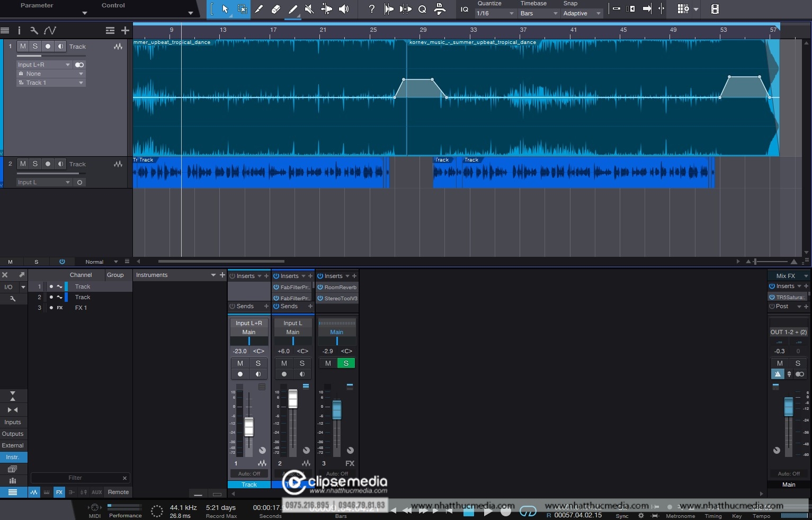
Task: Select the Arrow tool in the toolbar
Action: (225, 9)
